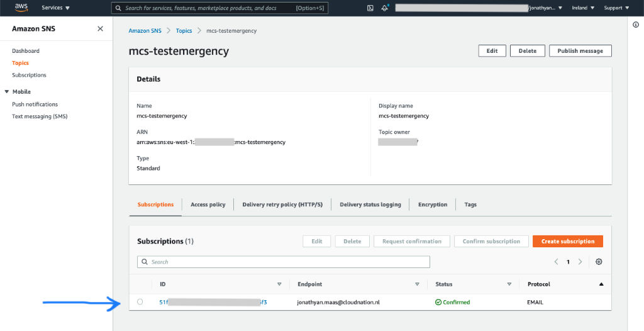The image size is (644, 331).
Task: Click the info panel icon at right edge
Action: (x=635, y=24)
